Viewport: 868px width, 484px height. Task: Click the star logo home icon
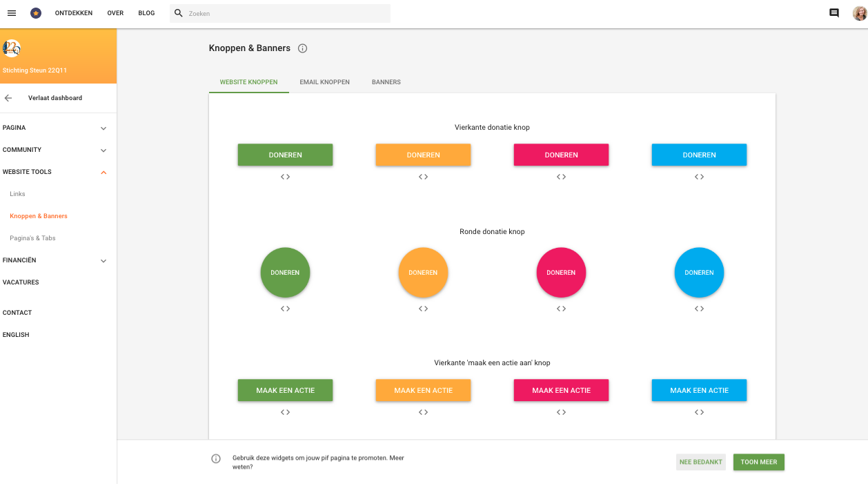pyautogui.click(x=36, y=13)
